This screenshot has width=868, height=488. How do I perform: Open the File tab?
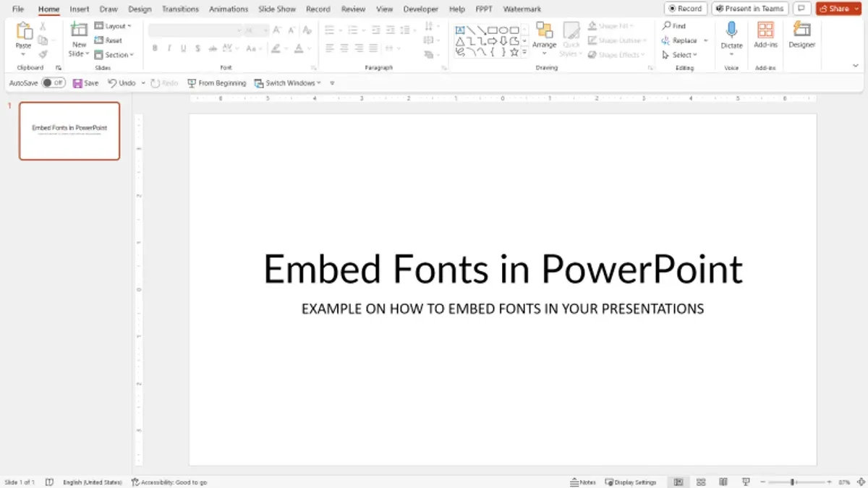(x=19, y=9)
